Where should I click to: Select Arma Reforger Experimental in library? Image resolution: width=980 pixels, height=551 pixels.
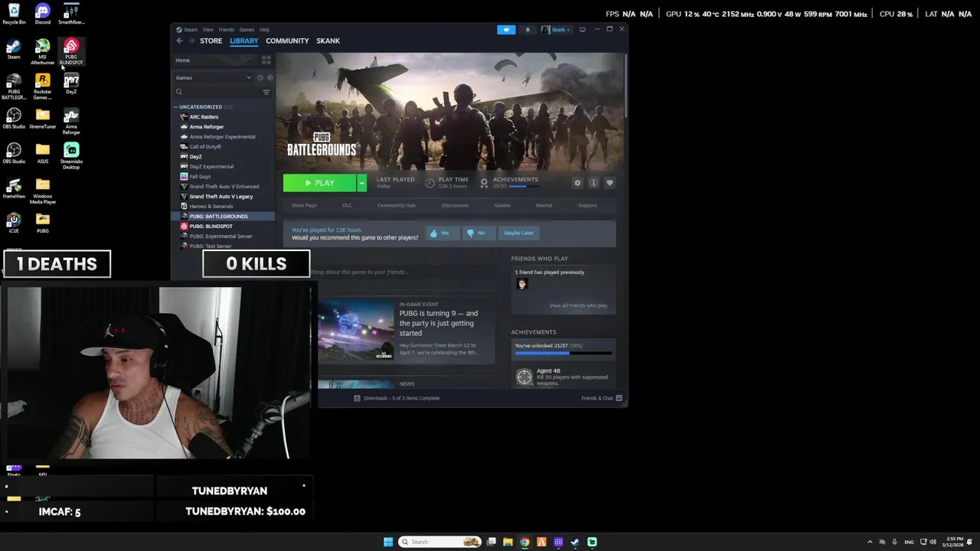(222, 137)
